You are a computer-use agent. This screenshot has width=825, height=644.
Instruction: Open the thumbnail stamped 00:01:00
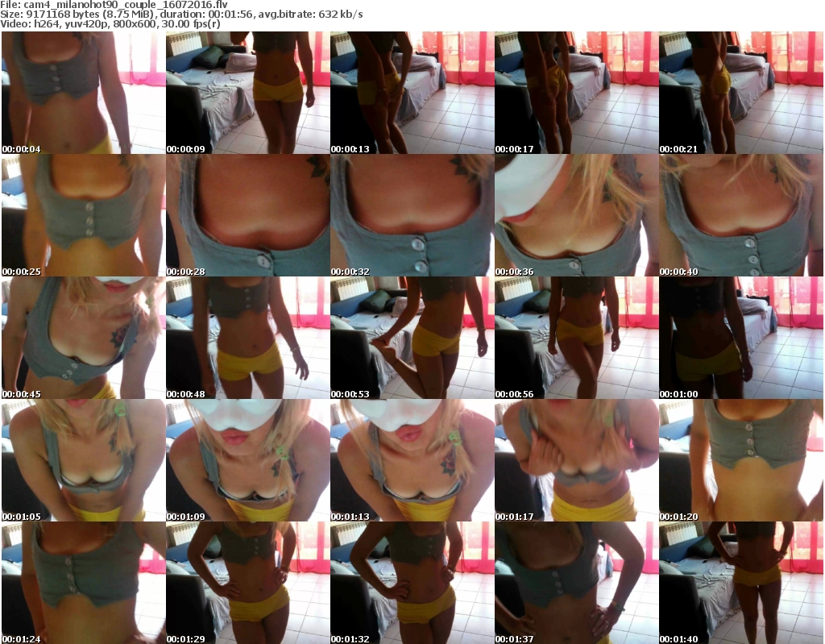tap(741, 338)
